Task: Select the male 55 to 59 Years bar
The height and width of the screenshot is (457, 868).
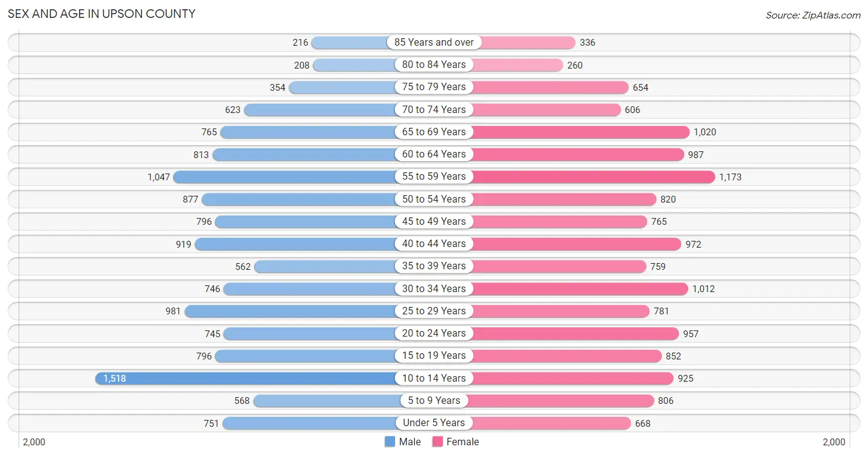Action: pyautogui.click(x=287, y=177)
